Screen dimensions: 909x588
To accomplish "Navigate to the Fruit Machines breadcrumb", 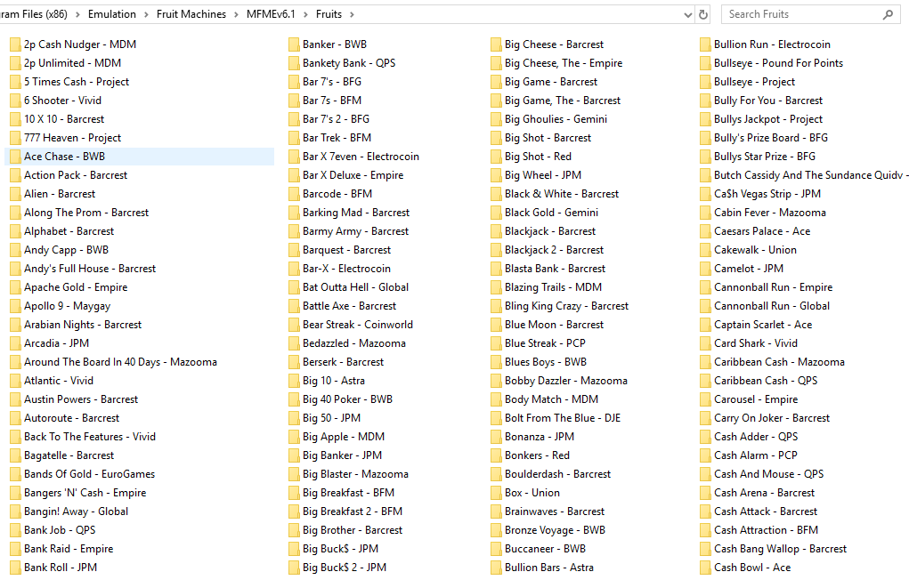I will coord(191,14).
